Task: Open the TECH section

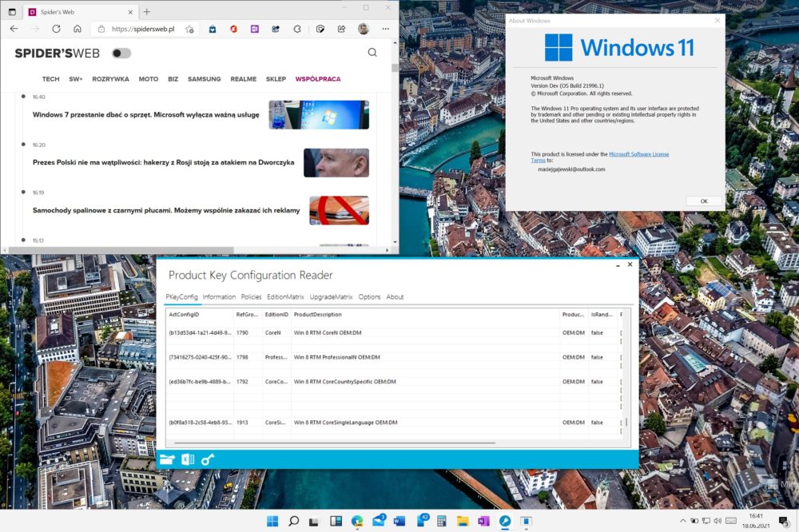Action: click(50, 79)
